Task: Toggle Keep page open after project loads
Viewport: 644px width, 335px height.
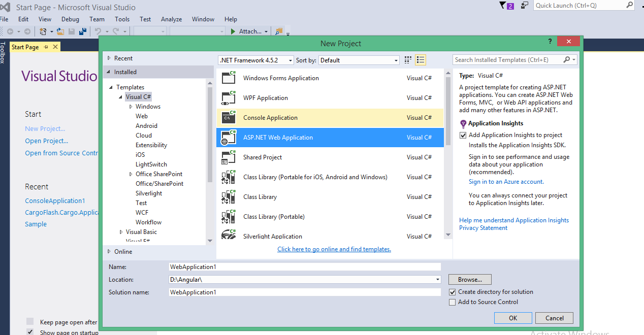Action: pos(30,321)
